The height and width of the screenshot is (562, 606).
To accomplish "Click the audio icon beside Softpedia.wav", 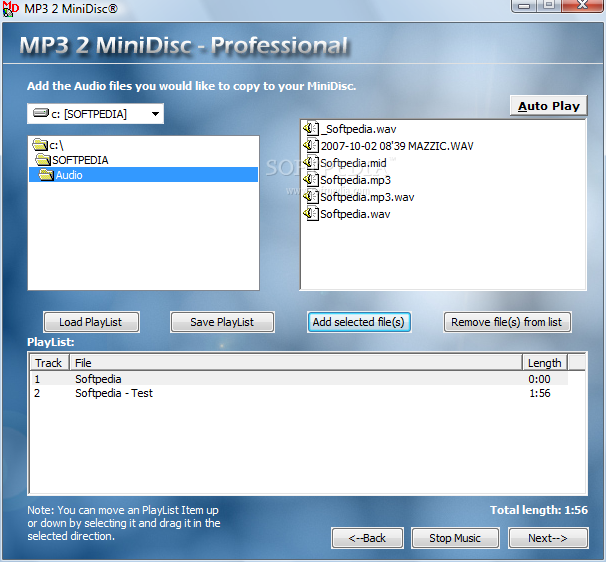I will pyautogui.click(x=311, y=213).
